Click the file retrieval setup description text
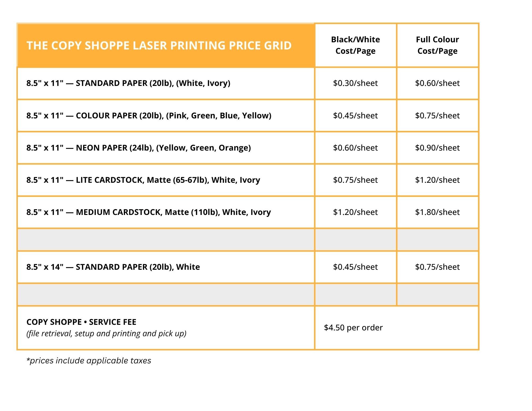The width and height of the screenshot is (532, 411). [x=106, y=334]
